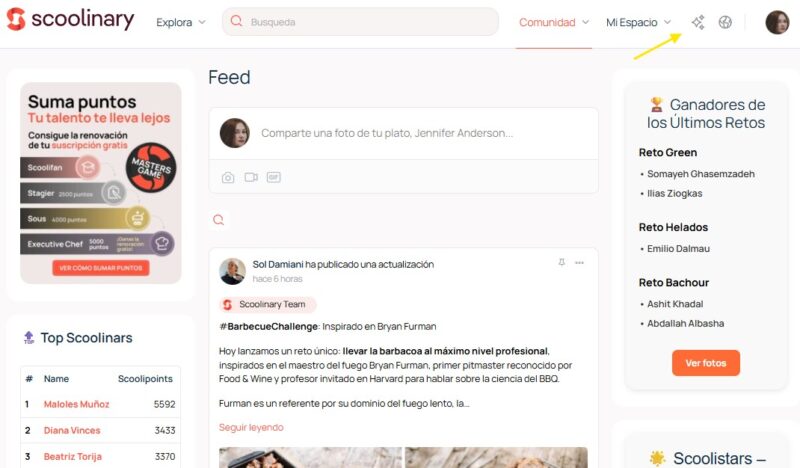Click the Ver fotos button
Viewport: 800px width, 468px height.
click(706, 363)
